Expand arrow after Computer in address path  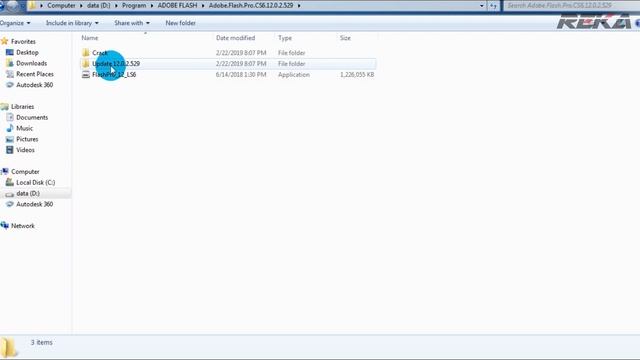81,6
